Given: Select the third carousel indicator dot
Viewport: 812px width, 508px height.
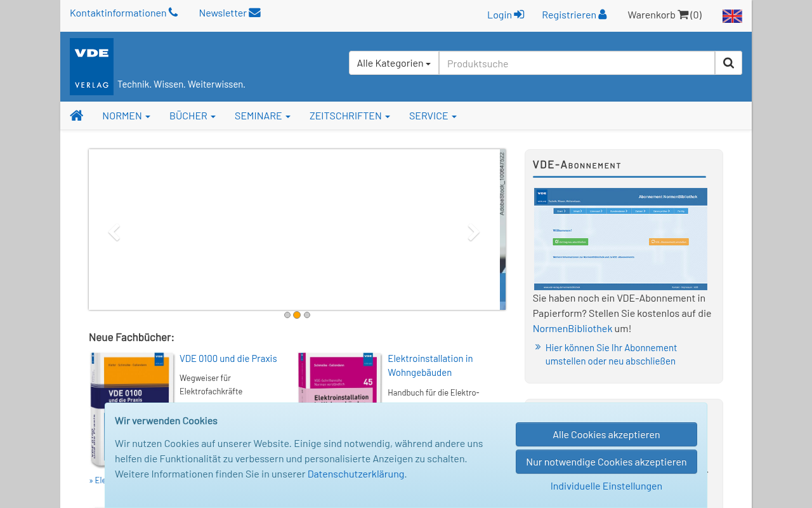Looking at the screenshot, I should [x=307, y=315].
